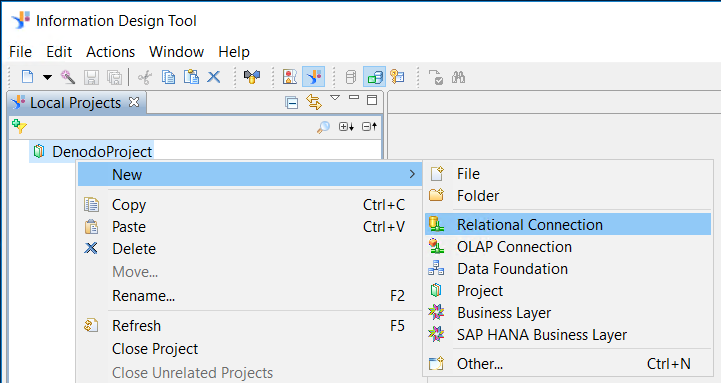
Task: Toggle the Local Projects view toolbar icon
Action: click(x=314, y=77)
